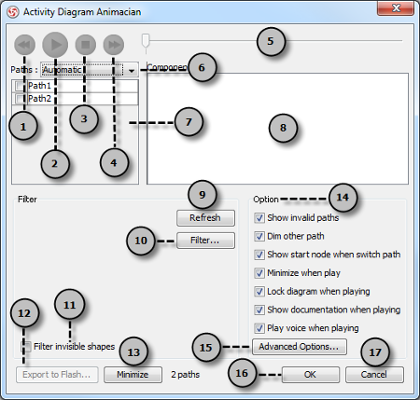Toggle Show start node when switch path
Viewport: 420px width, 400px height.
259,255
